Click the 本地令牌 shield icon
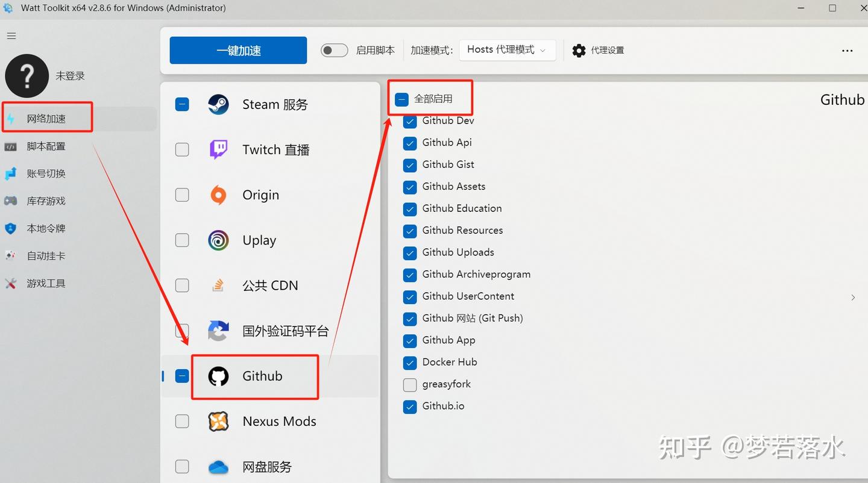Image resolution: width=868 pixels, height=483 pixels. click(10, 228)
